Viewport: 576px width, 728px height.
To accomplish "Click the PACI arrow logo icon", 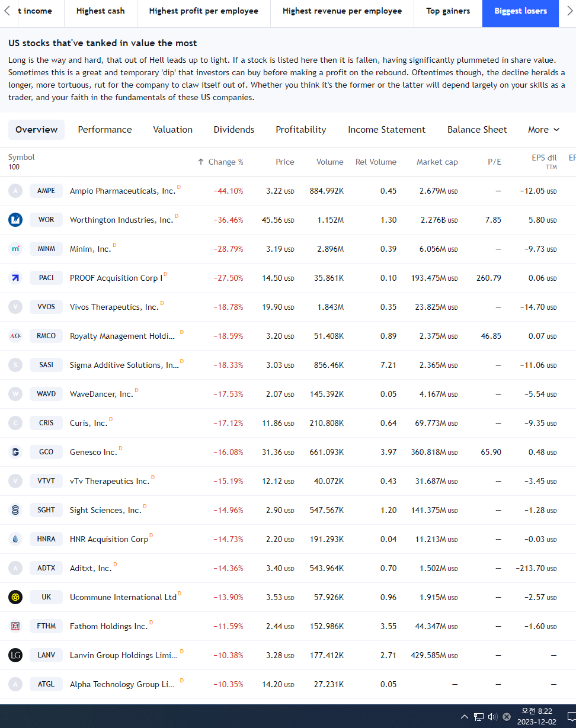I will [15, 278].
